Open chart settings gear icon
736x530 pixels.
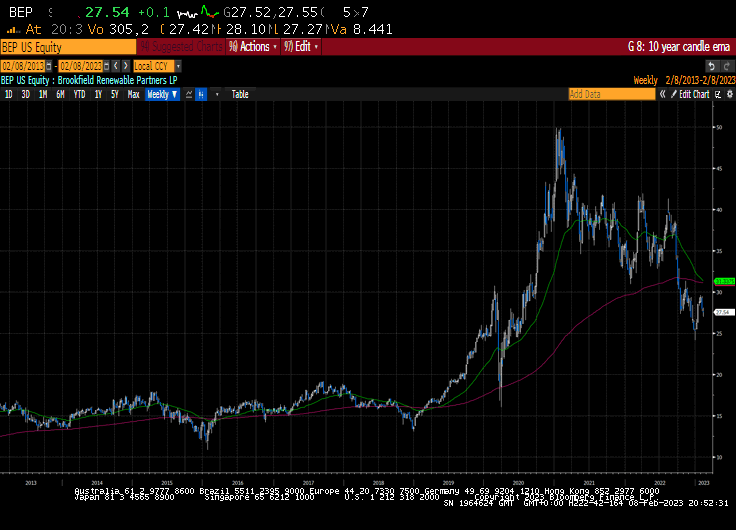point(729,94)
